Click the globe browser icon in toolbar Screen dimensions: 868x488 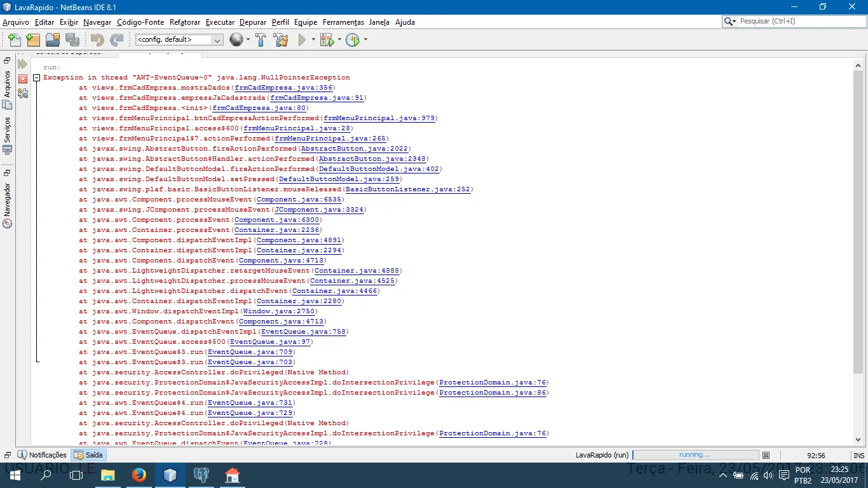pyautogui.click(x=236, y=40)
